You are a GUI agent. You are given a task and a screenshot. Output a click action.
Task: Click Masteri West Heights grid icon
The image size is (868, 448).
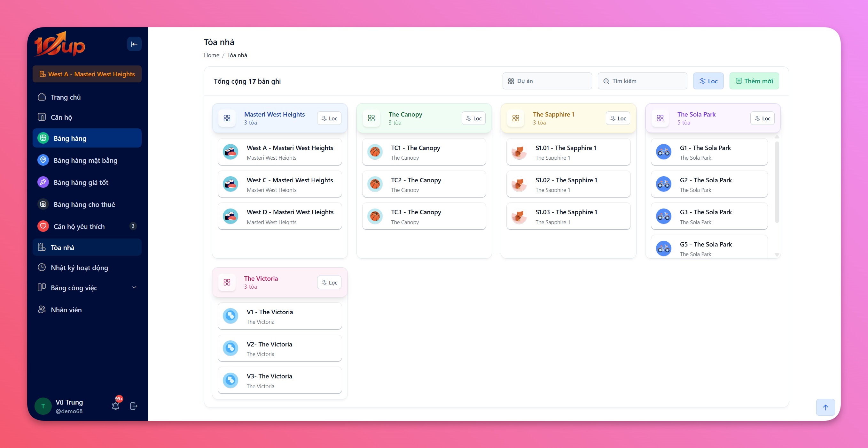pos(227,118)
